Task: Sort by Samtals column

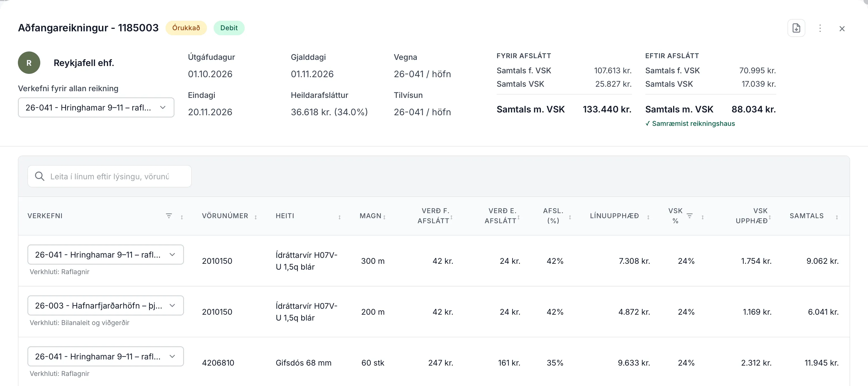Action: point(837,217)
